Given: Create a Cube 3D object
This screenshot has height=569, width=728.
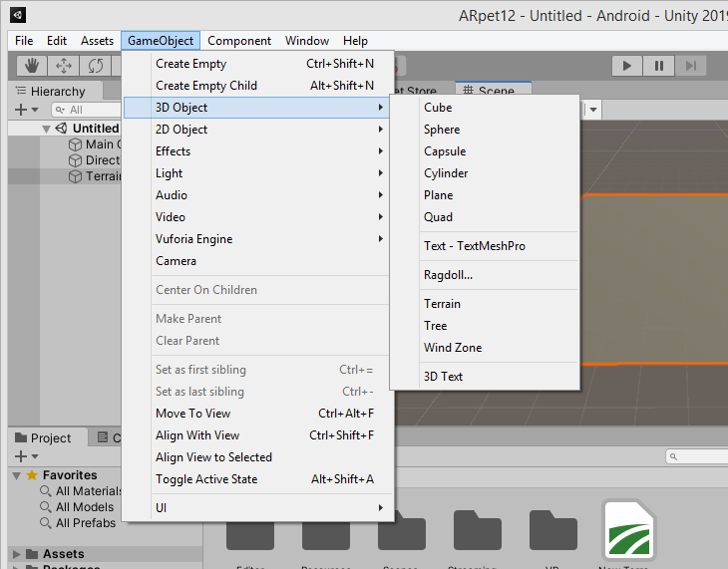Looking at the screenshot, I should coord(485,108).
